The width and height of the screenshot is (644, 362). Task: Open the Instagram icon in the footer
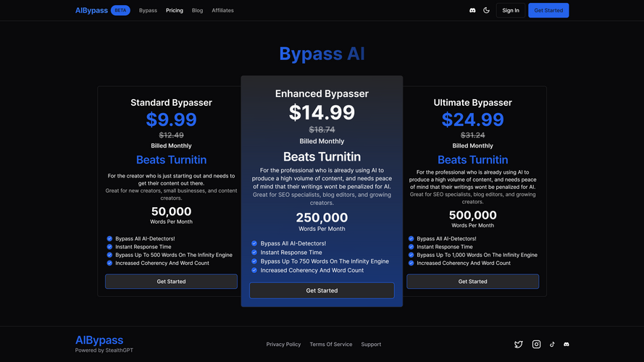pos(536,345)
